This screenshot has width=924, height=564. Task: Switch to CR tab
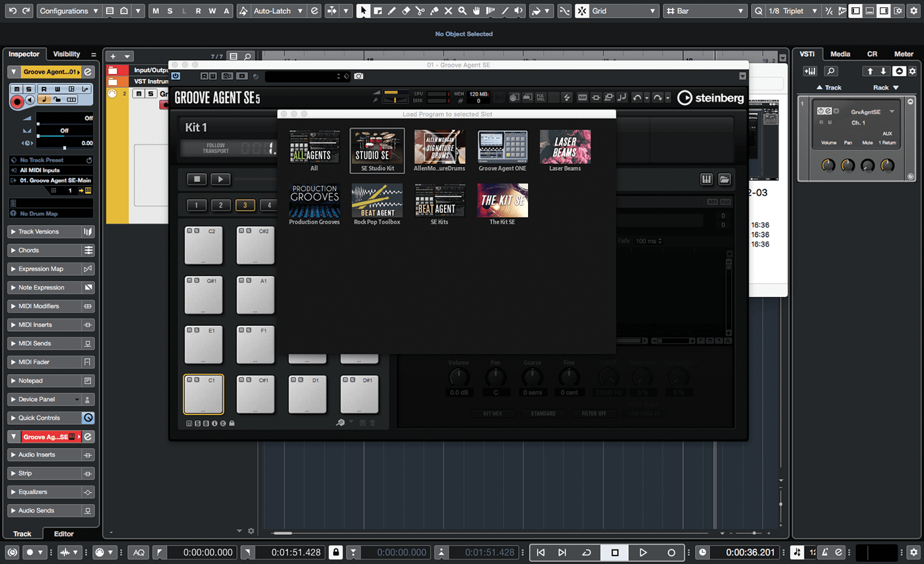(x=873, y=54)
